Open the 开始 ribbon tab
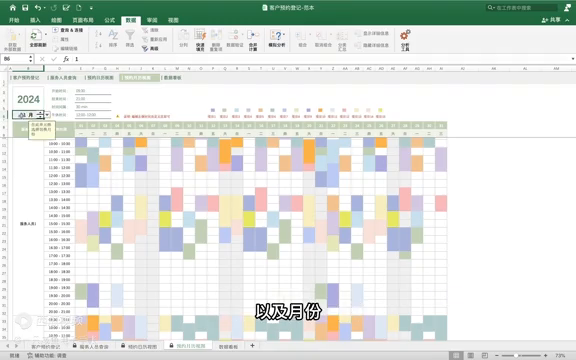Screen dimensions: 576x360 14,20
